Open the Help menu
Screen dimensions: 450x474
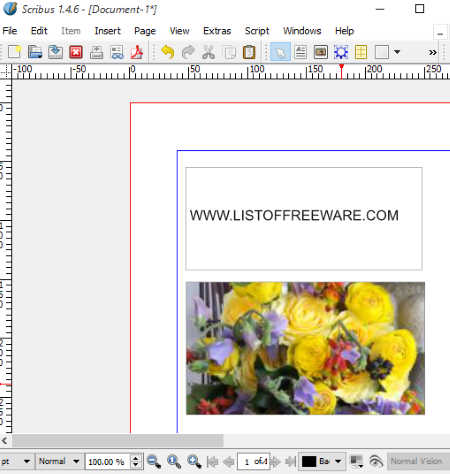(x=344, y=31)
